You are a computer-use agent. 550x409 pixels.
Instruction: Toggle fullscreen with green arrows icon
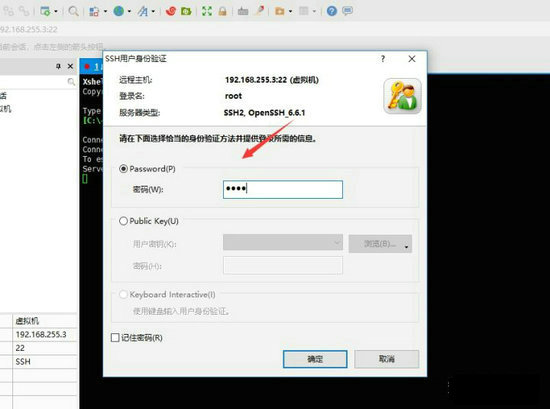(207, 11)
